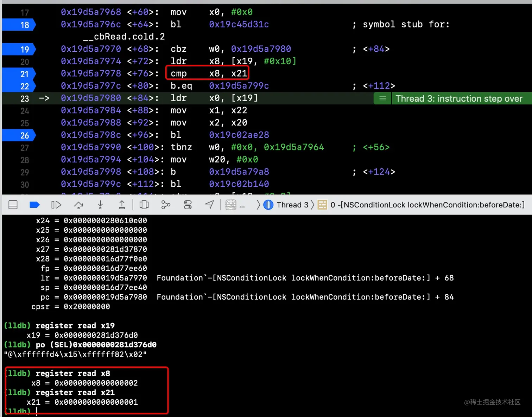Click the continue/pause execution button
This screenshot has width=532, height=417.
coord(56,205)
